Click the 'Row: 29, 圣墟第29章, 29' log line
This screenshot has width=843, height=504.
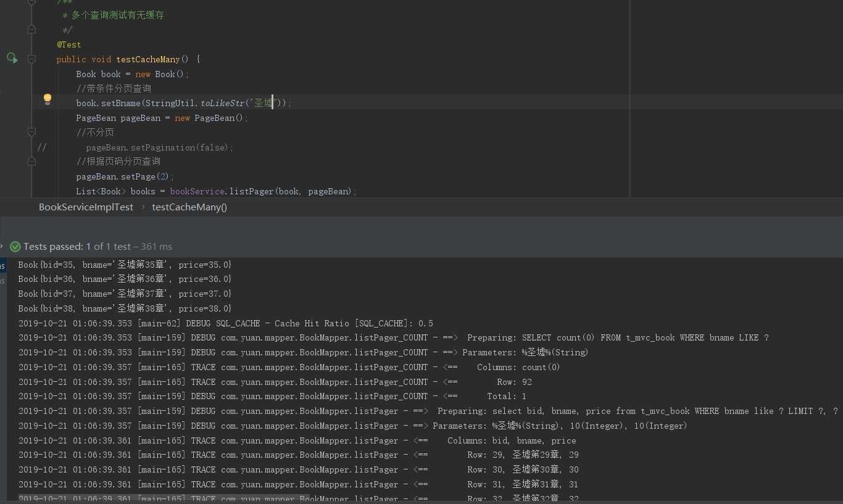click(299, 455)
